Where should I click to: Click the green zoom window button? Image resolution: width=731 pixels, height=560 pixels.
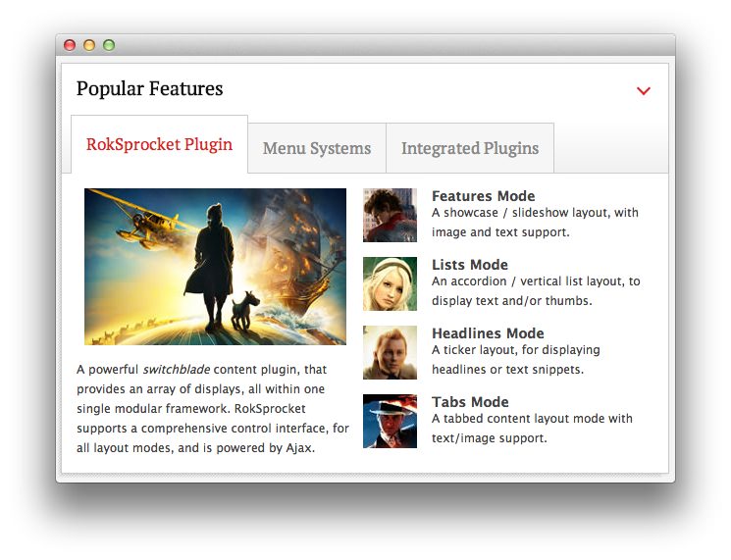(x=109, y=45)
